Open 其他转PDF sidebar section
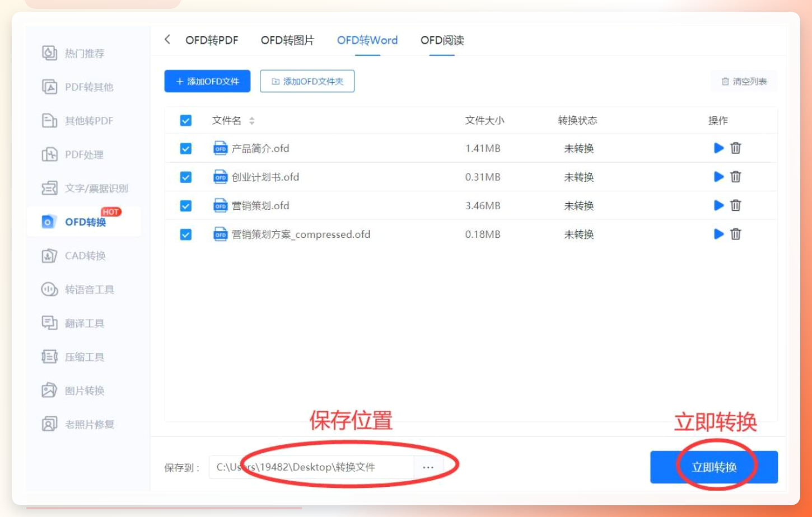Image resolution: width=812 pixels, height=517 pixels. (x=78, y=120)
